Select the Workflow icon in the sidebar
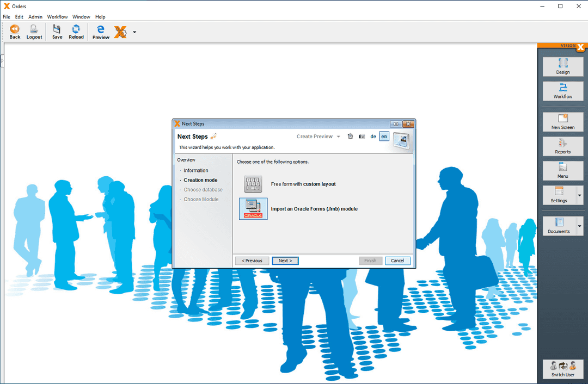The width and height of the screenshot is (588, 384). click(563, 91)
